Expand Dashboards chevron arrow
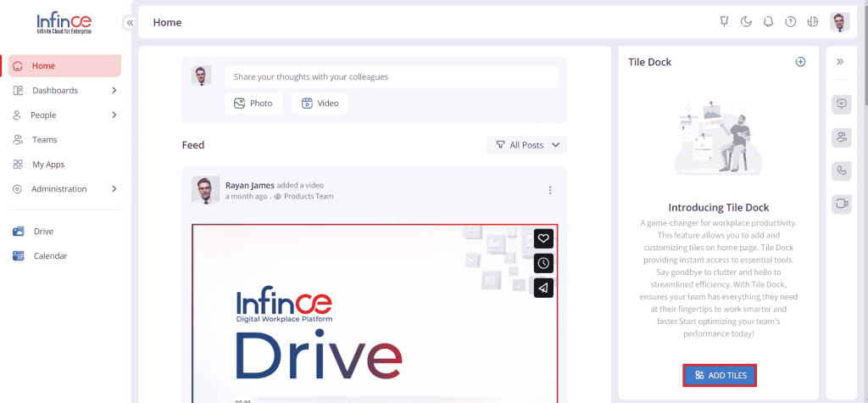The width and height of the screenshot is (868, 403). coord(114,90)
